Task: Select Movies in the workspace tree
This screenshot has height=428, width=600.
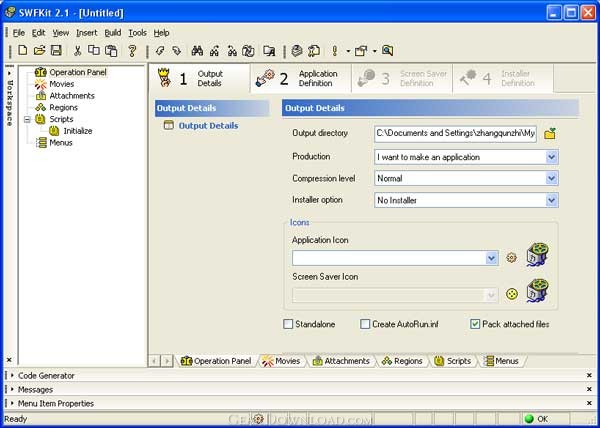Action: click(x=62, y=84)
